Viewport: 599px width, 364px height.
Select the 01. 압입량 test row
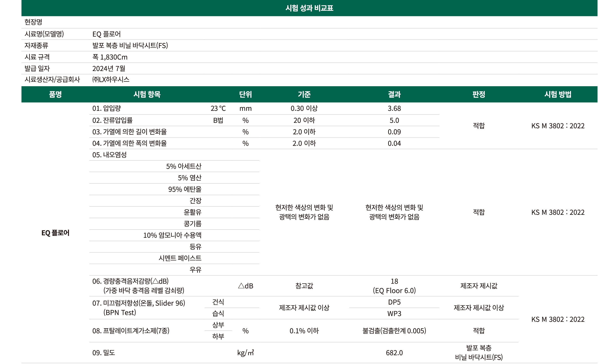(x=106, y=108)
